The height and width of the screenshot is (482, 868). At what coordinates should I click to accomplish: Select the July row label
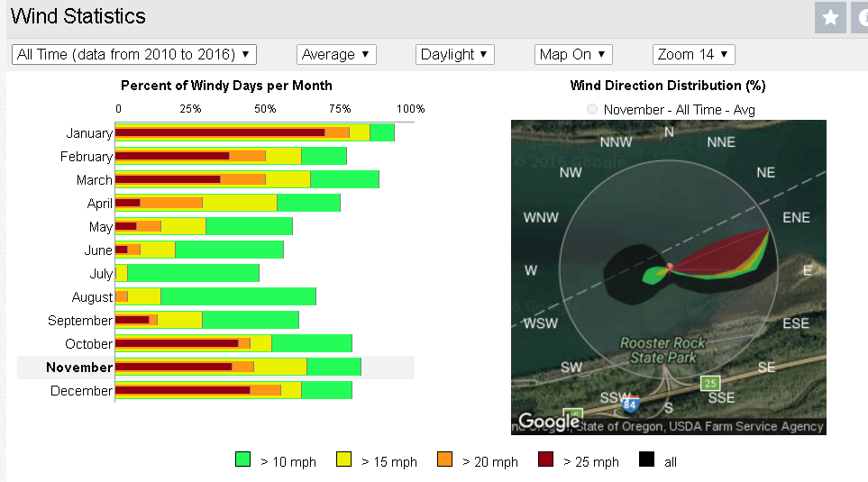pos(101,273)
